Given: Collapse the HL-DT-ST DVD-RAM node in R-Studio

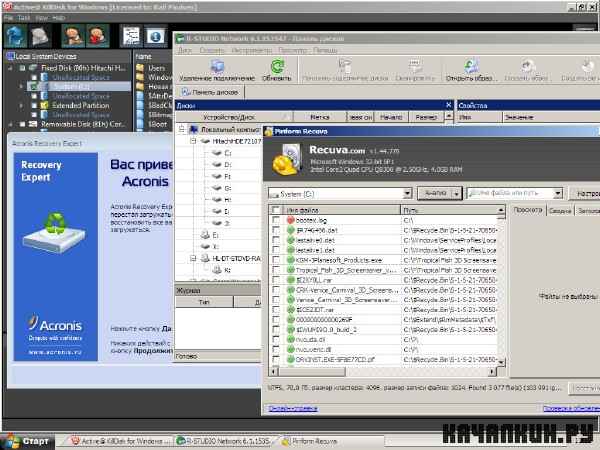Looking at the screenshot, I should coord(193,258).
